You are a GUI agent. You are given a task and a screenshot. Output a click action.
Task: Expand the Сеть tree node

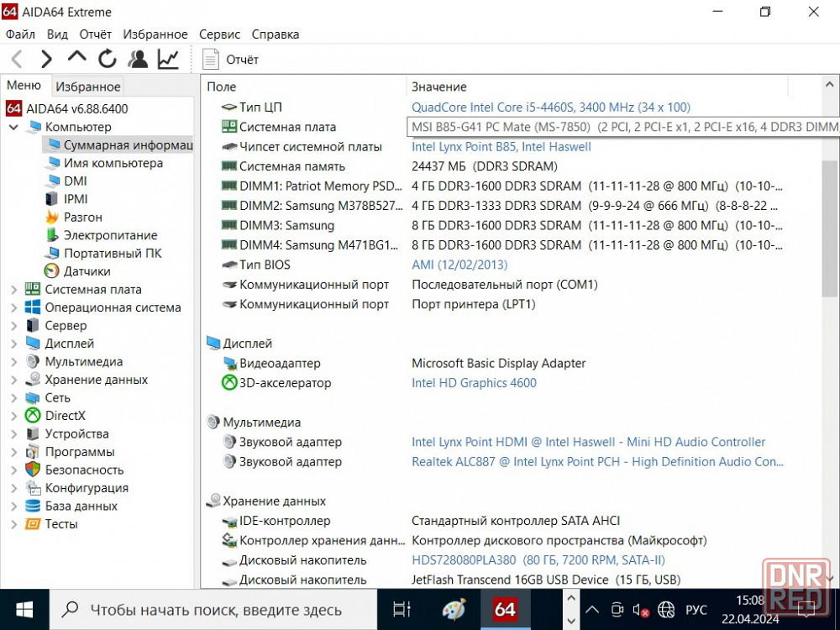coord(14,397)
